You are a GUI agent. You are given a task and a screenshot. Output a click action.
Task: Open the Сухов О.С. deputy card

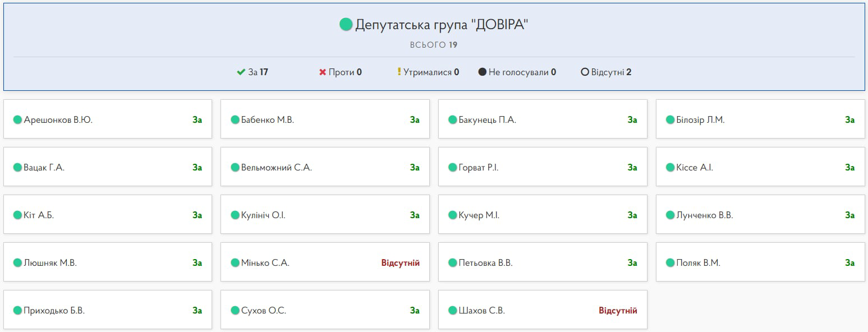tap(325, 310)
